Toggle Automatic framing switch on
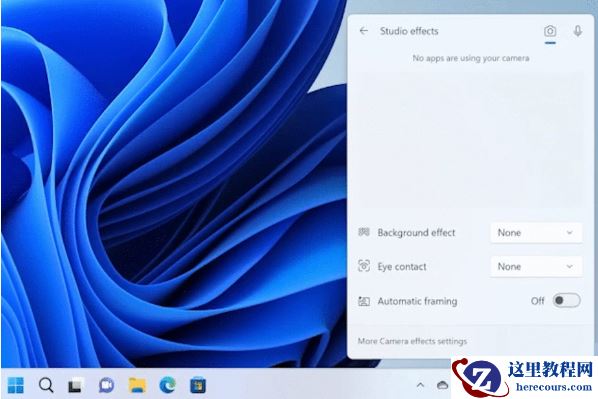Viewport: 598px width, 399px height. click(x=566, y=301)
